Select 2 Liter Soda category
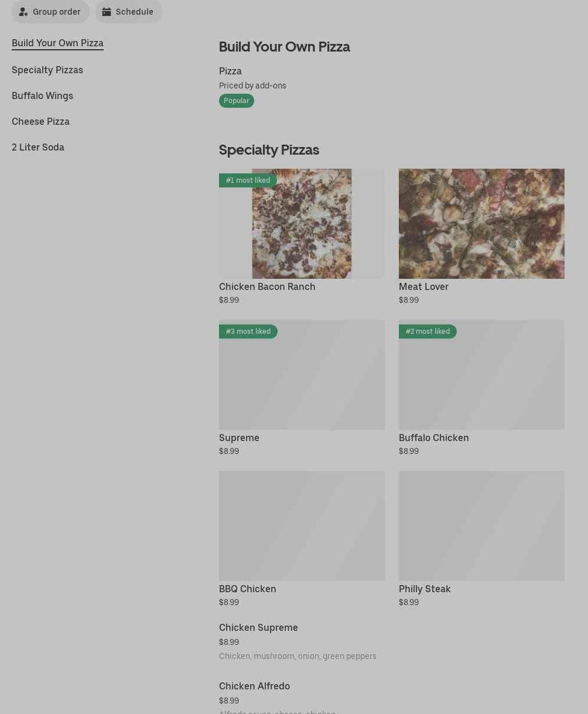This screenshot has width=588, height=714. coord(38,147)
